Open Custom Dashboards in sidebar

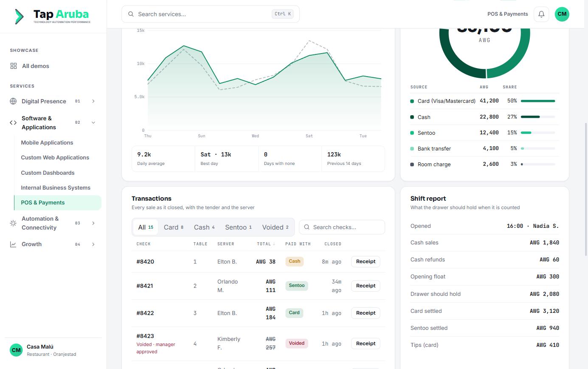pos(48,173)
